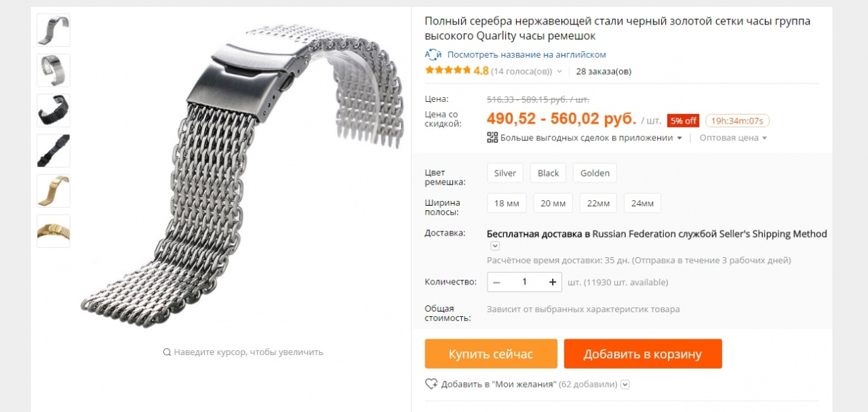Decrease quantity with the minus button
Image resolution: width=868 pixels, height=412 pixels.
(497, 282)
